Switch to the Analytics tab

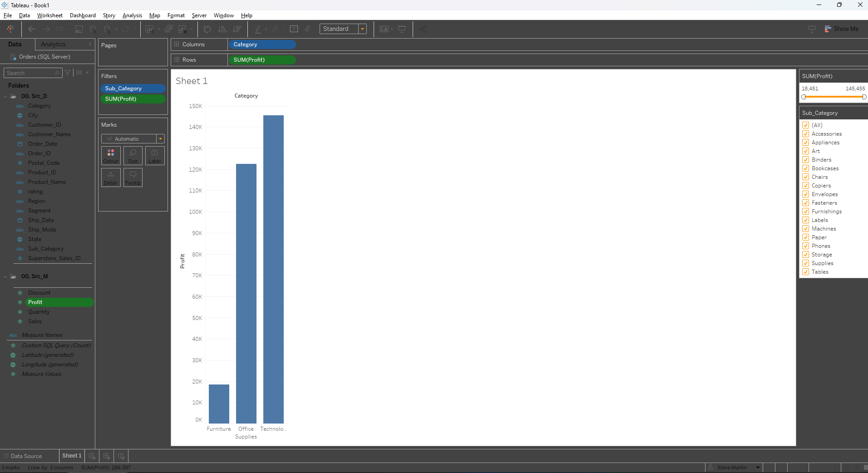(53, 44)
